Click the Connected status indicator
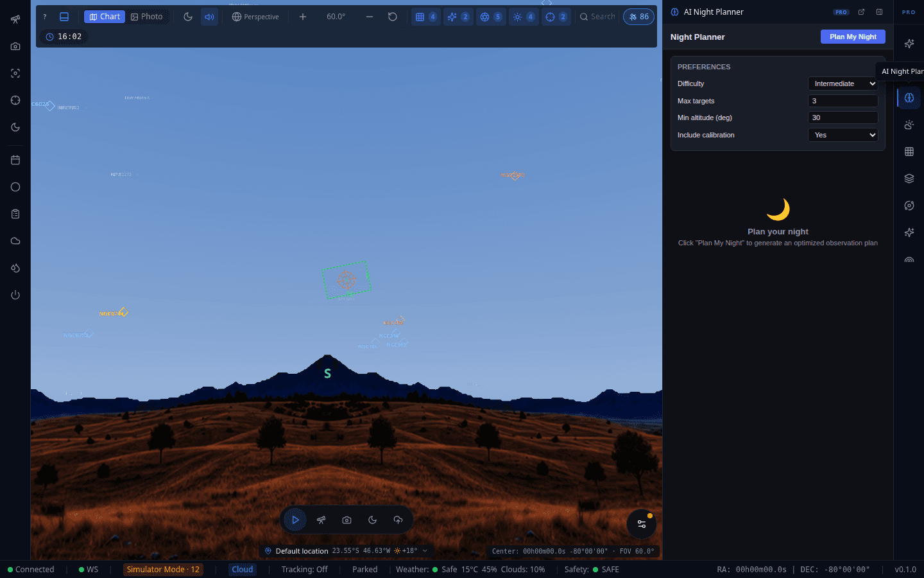Viewport: 924px width, 578px height. pos(31,570)
